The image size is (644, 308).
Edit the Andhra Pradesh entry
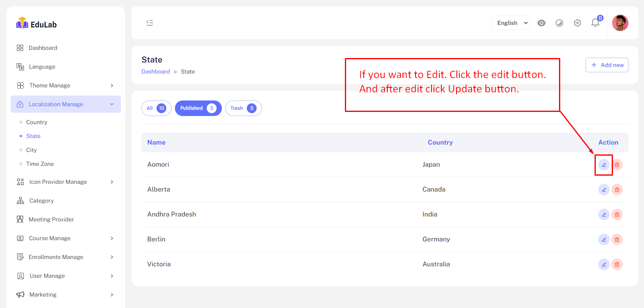coord(604,214)
